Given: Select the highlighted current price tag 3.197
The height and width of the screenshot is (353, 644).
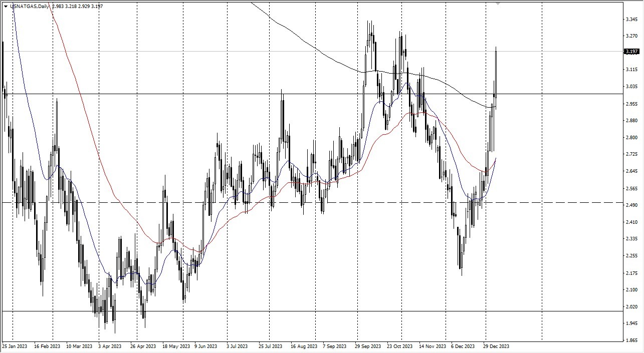Looking at the screenshot, I should click(x=630, y=51).
